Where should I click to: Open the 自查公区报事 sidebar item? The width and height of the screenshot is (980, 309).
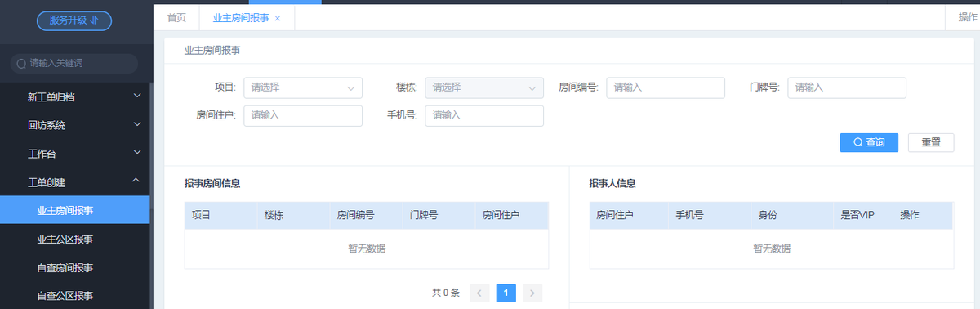(x=75, y=295)
